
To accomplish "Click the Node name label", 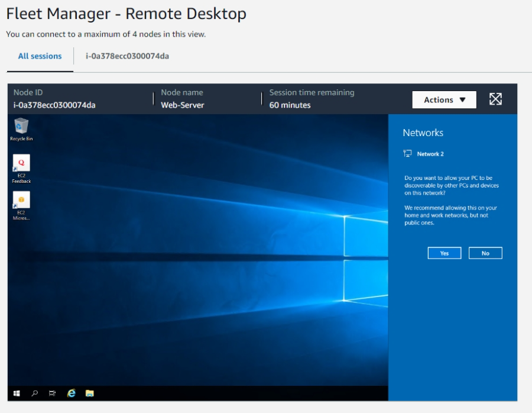I will click(182, 92).
